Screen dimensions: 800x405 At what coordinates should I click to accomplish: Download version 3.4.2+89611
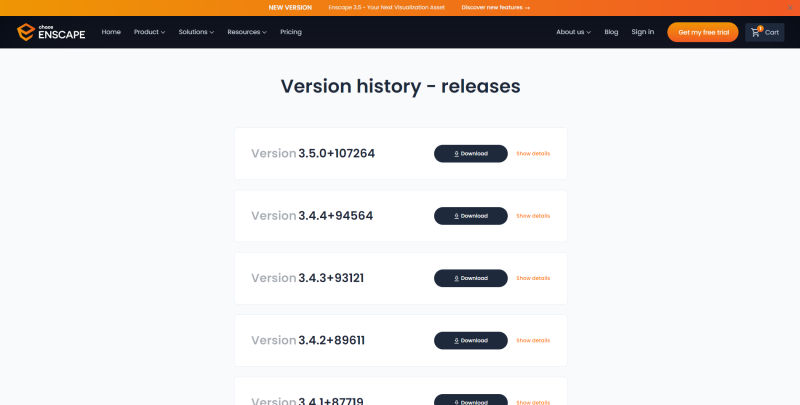tap(470, 340)
